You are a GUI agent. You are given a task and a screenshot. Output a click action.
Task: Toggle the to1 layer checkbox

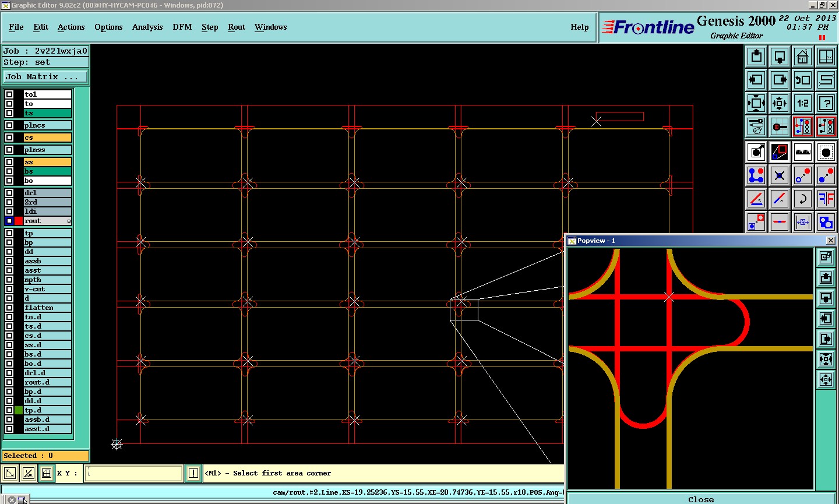coord(9,94)
